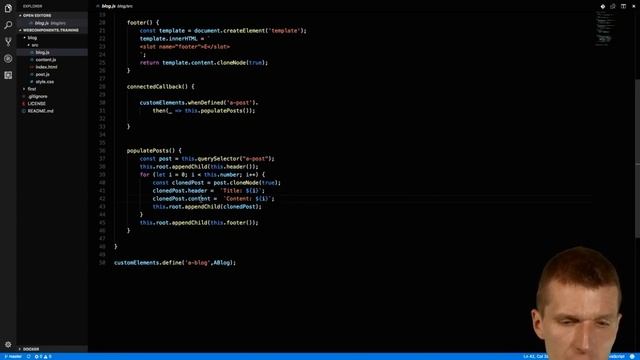Image resolution: width=640 pixels, height=360 pixels.
Task: Select blog.js under OPEN EDITORS
Action: 52,23
